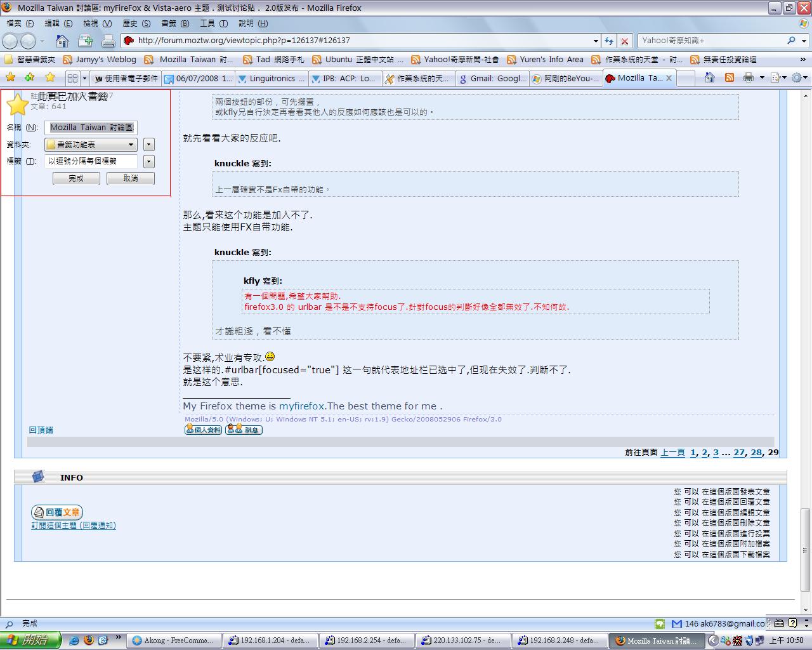
Task: Open the 智慧書籤夾 bookmark folder
Action: click(30, 60)
